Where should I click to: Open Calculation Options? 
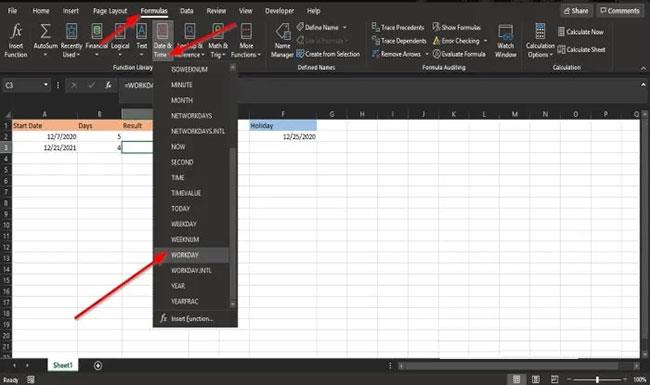[x=540, y=41]
